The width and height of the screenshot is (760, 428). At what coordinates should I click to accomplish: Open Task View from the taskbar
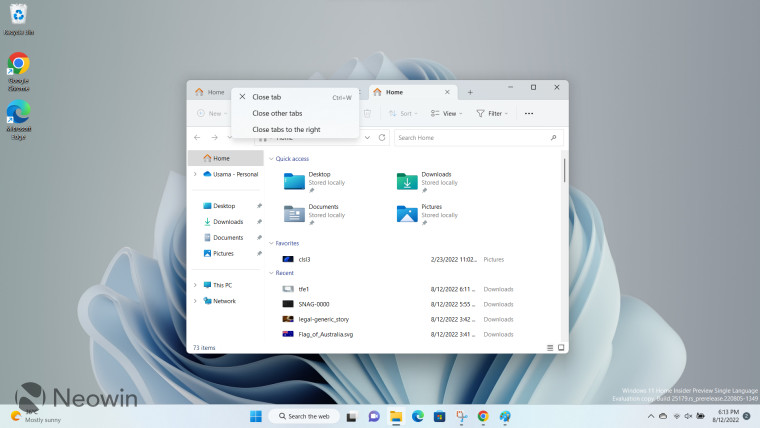[x=351, y=416]
